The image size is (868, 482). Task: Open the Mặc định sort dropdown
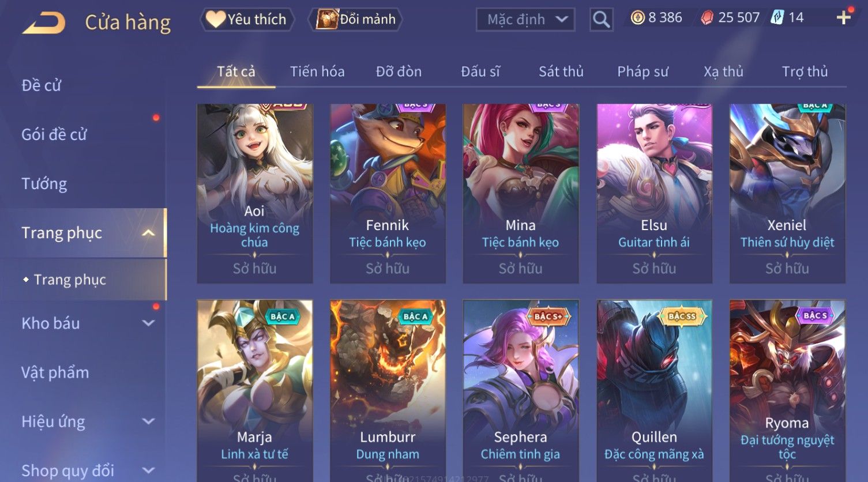(525, 20)
